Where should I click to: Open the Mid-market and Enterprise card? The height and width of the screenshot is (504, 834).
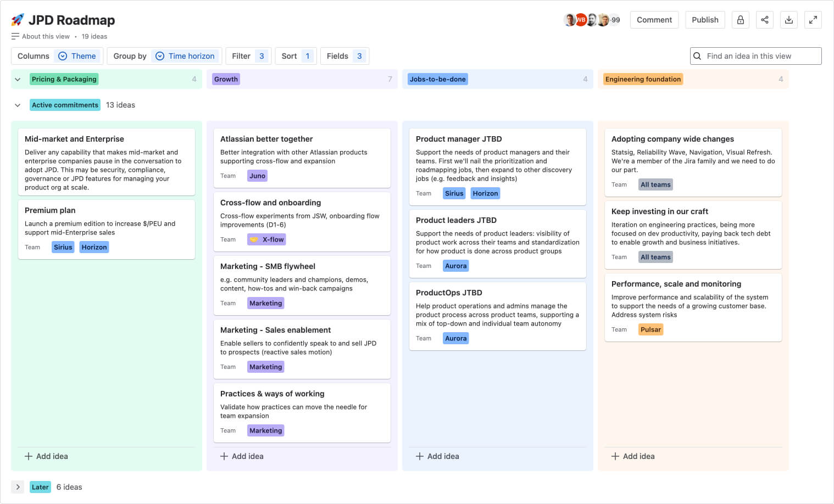click(x=107, y=162)
